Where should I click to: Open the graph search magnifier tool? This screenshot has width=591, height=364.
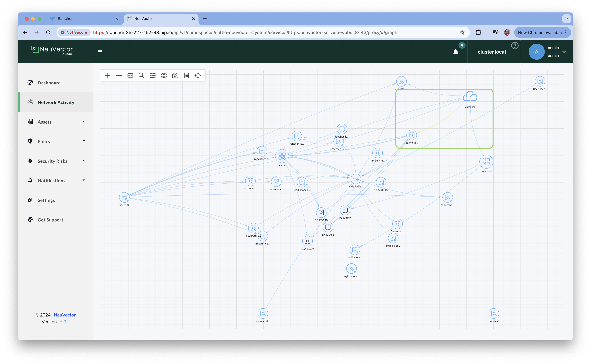click(141, 76)
